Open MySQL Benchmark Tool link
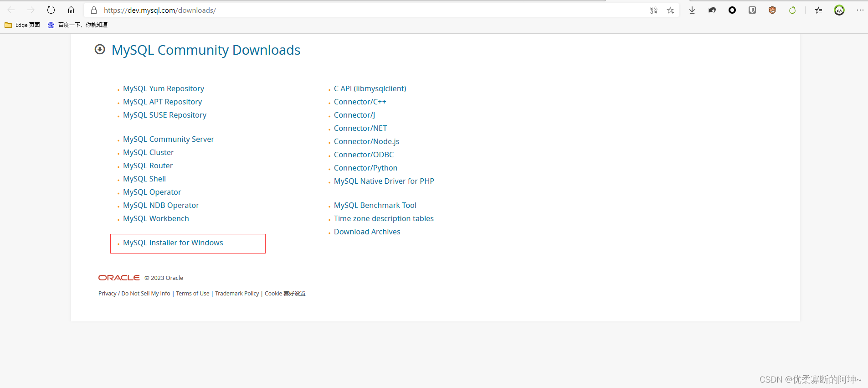Viewport: 868px width, 388px height. [375, 205]
